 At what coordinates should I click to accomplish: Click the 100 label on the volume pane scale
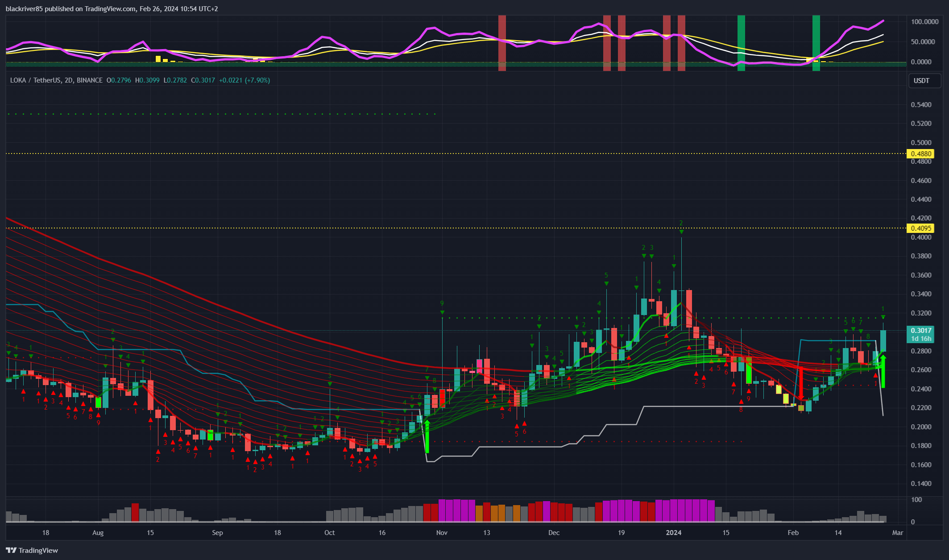916,500
